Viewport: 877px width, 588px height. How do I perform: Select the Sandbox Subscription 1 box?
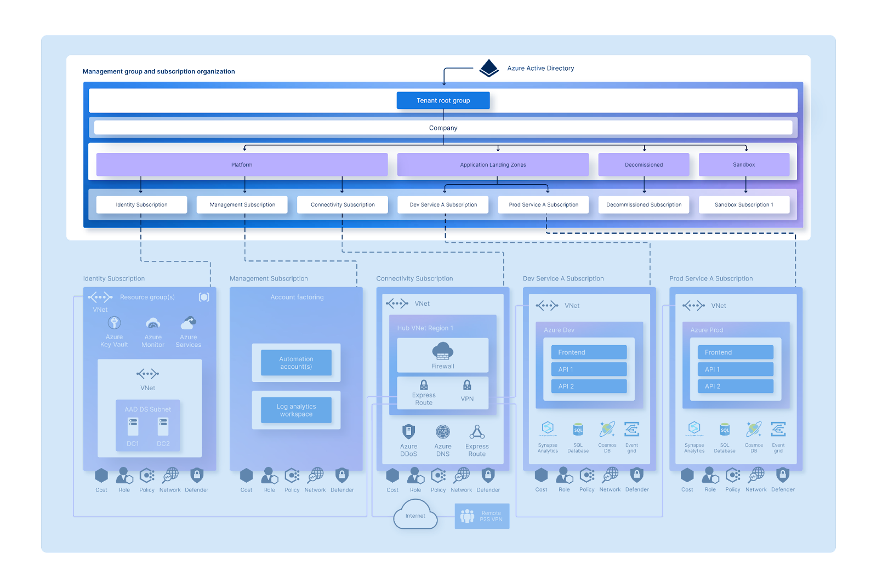[x=744, y=204]
